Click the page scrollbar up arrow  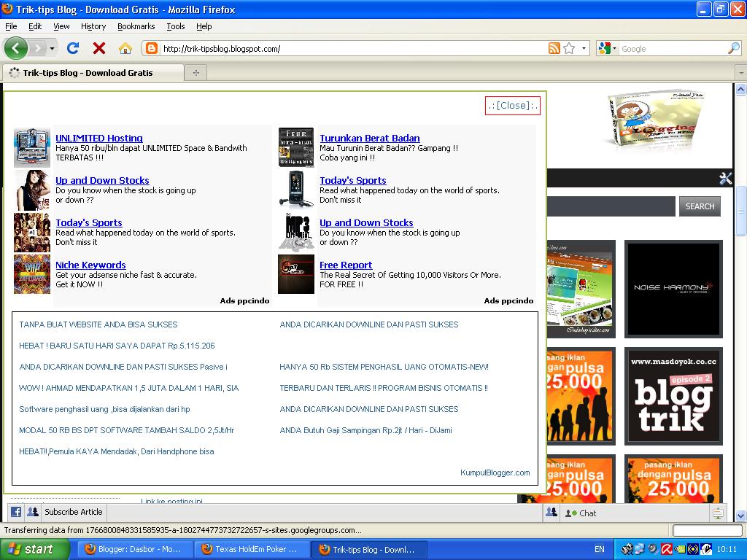point(741,88)
